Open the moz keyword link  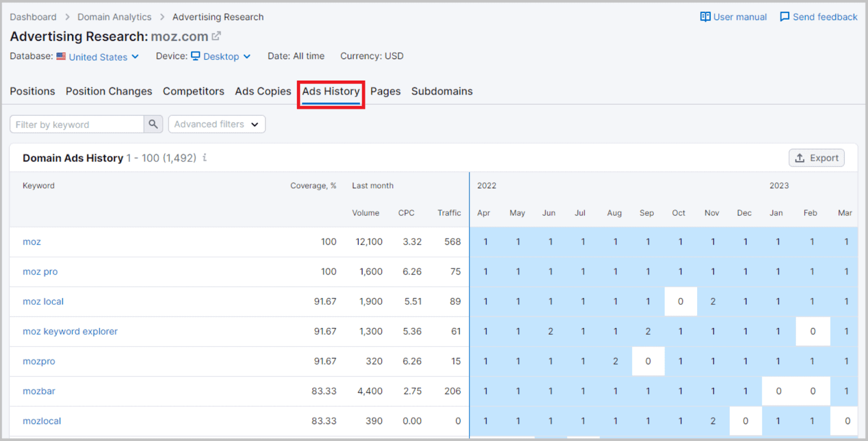32,242
